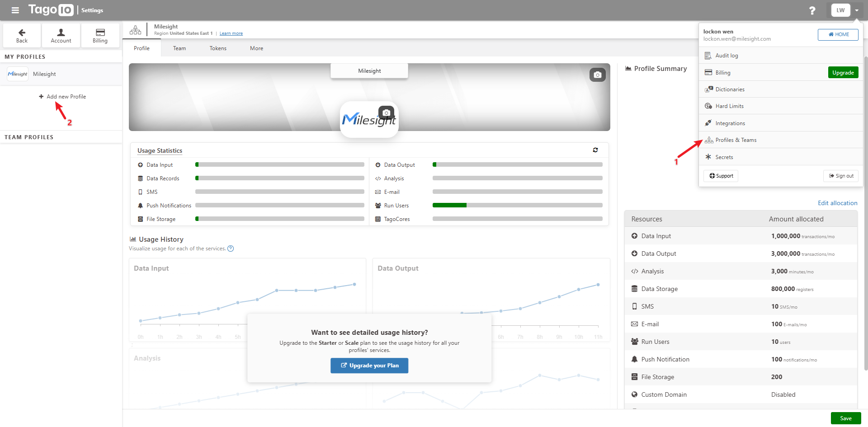This screenshot has width=868, height=427.
Task: Click the Integrations plug icon
Action: [x=708, y=123]
